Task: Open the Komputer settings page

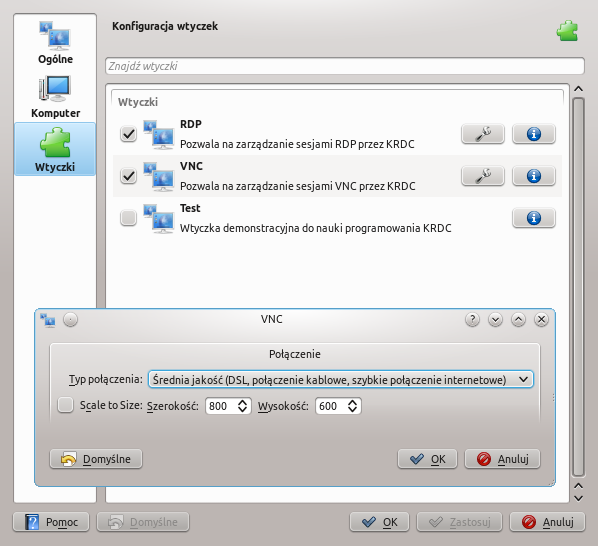Action: (x=55, y=96)
